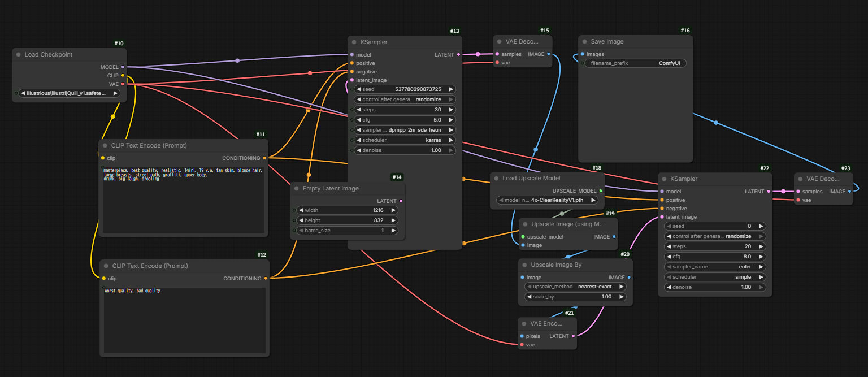Increase steps from 30 using the right arrow
This screenshot has height=377, width=868.
(x=450, y=110)
